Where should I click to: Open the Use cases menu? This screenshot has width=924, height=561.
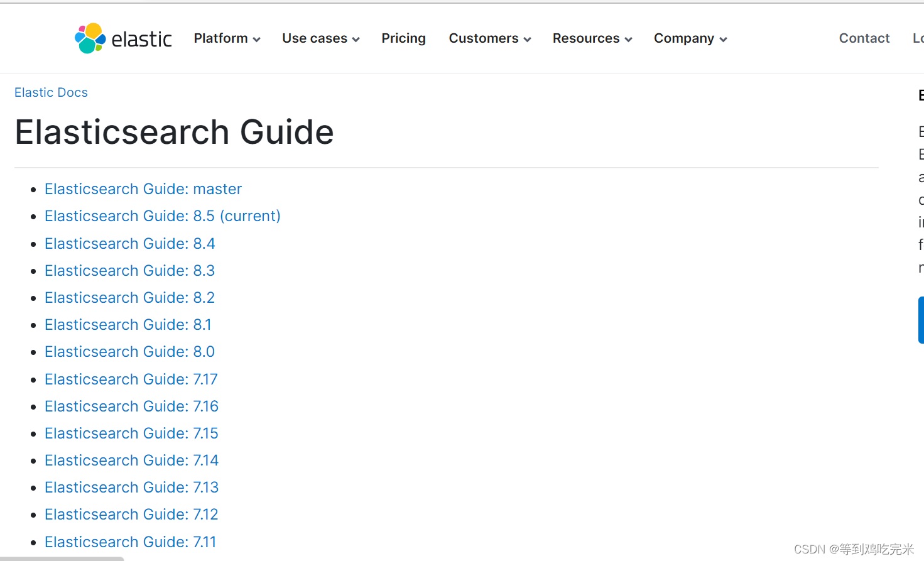pos(321,38)
